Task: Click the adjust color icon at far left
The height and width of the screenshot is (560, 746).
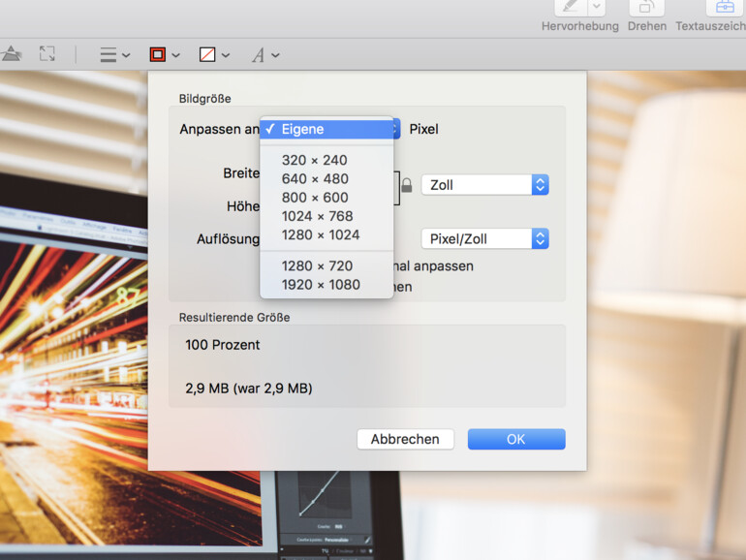Action: point(10,54)
